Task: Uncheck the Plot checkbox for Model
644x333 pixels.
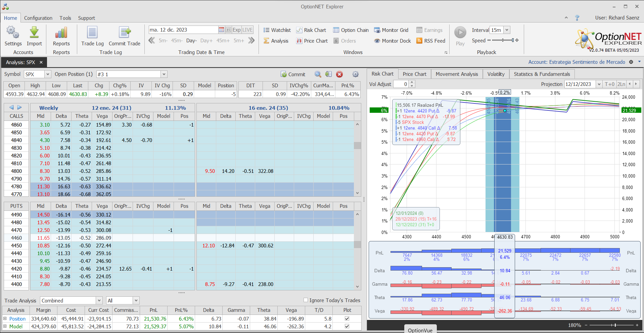Action: click(347, 326)
